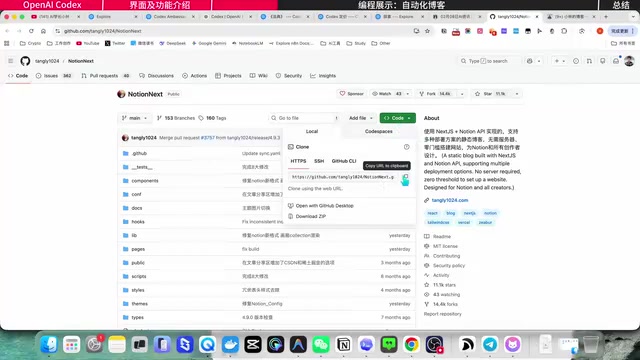This screenshot has width=640, height=360.
Task: Open the nextjs topic tag
Action: tap(469, 213)
